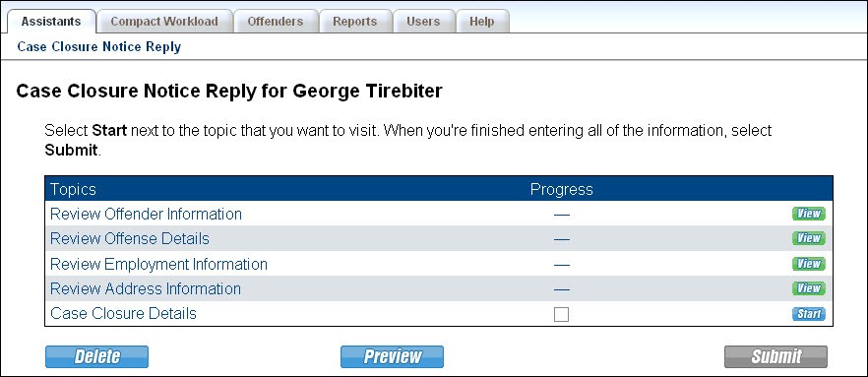868x377 pixels.
Task: Click the gray Submit button
Action: point(775,356)
